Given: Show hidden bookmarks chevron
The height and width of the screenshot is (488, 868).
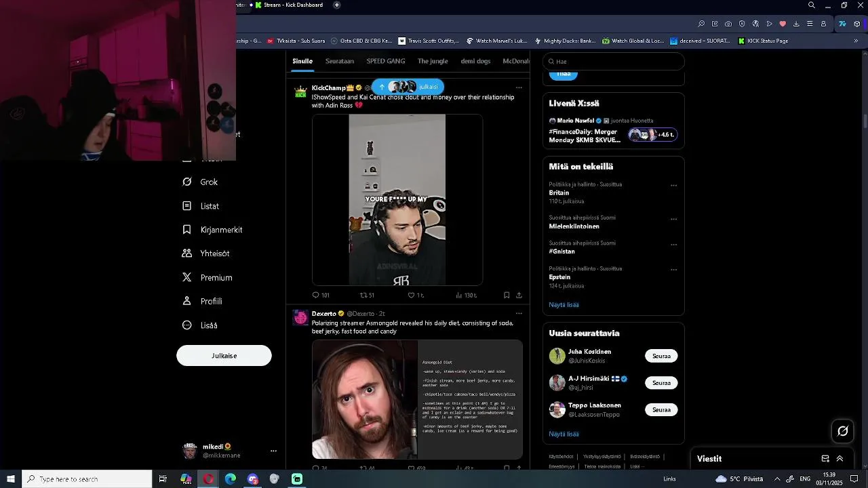Looking at the screenshot, I should click(856, 41).
